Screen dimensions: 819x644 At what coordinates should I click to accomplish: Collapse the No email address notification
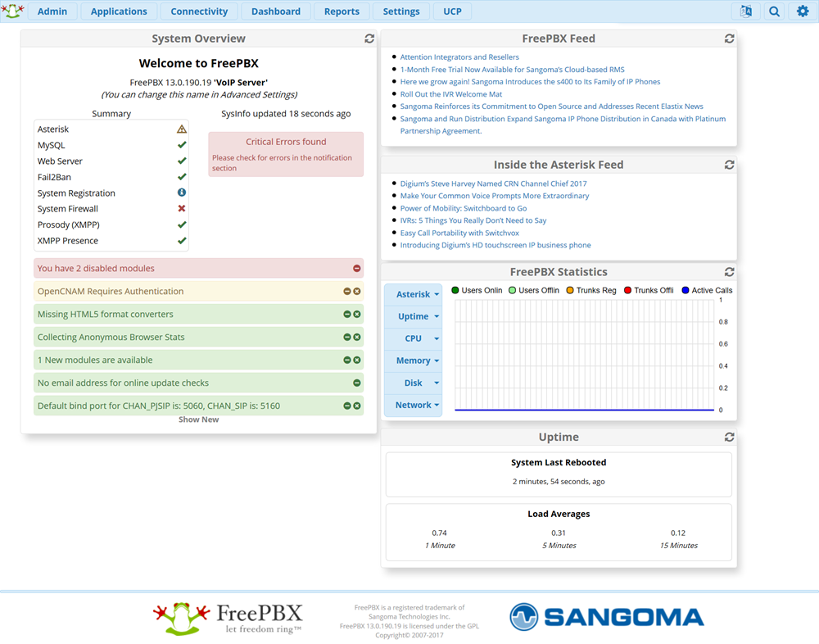(x=357, y=383)
